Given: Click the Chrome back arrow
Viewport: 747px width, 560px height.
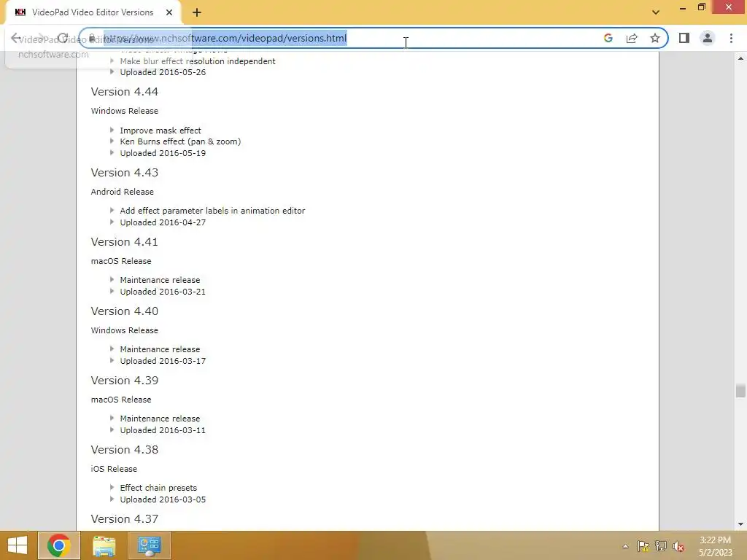Looking at the screenshot, I should (x=16, y=38).
